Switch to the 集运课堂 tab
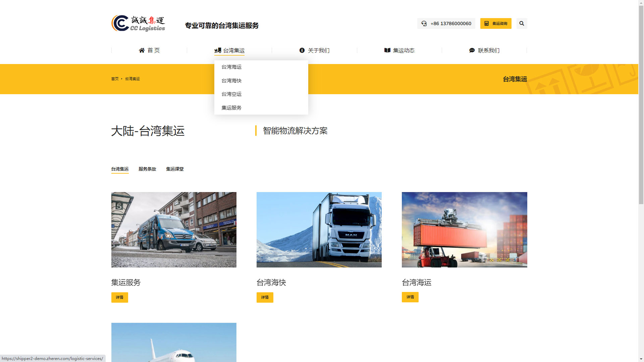644x362 pixels. click(x=175, y=169)
